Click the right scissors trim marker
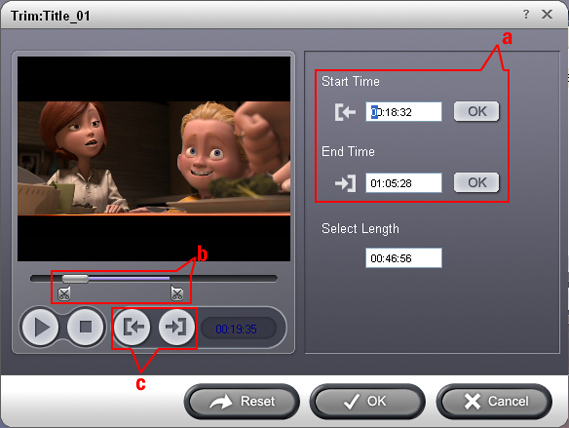This screenshot has width=569, height=428. click(x=177, y=293)
